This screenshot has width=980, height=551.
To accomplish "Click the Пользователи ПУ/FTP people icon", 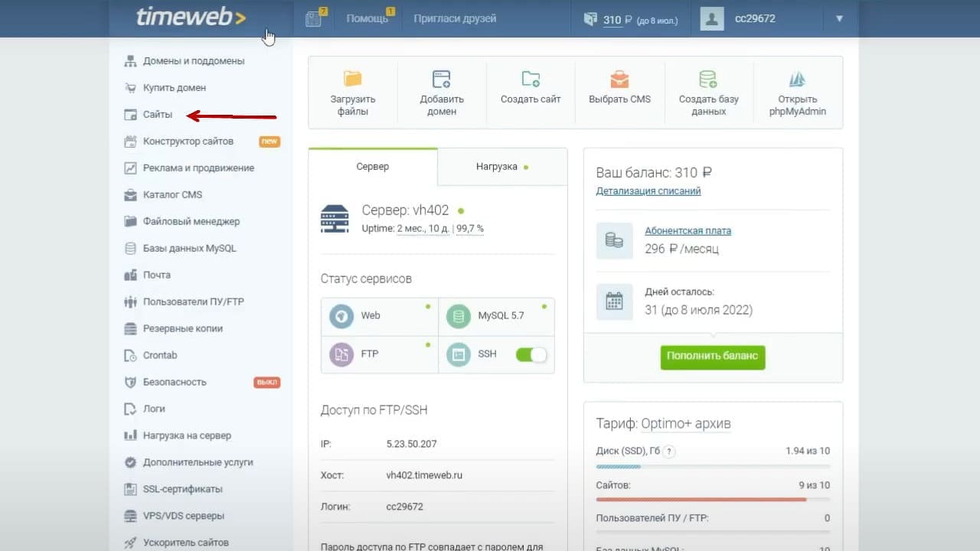I will 129,302.
